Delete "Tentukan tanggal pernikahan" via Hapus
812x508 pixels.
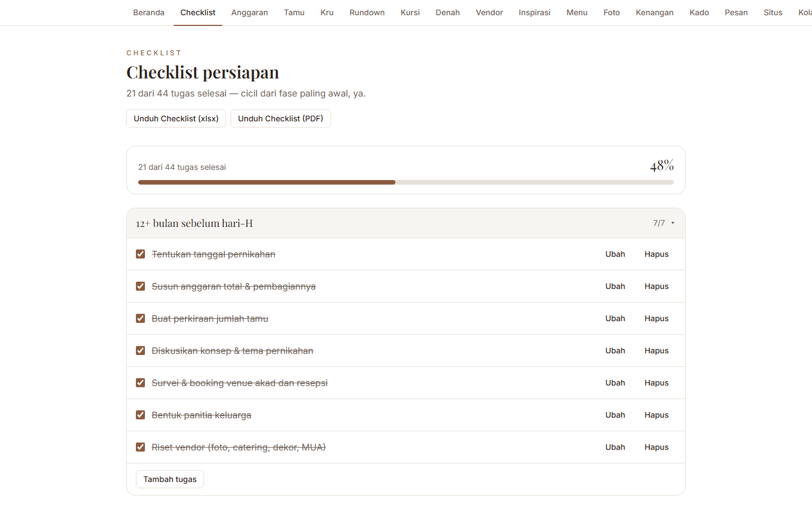(x=656, y=254)
